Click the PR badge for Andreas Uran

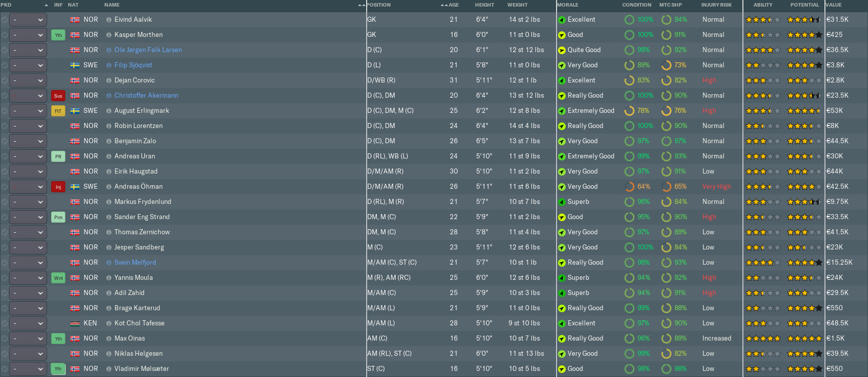click(x=58, y=156)
